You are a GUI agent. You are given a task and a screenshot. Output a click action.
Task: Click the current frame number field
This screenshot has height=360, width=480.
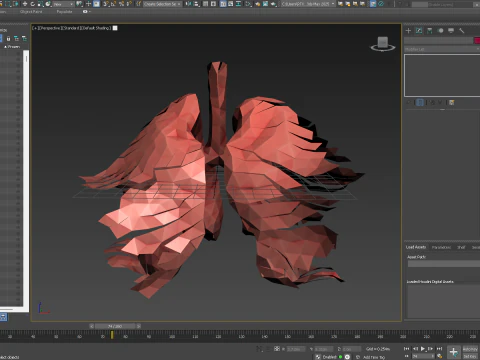click(x=423, y=356)
